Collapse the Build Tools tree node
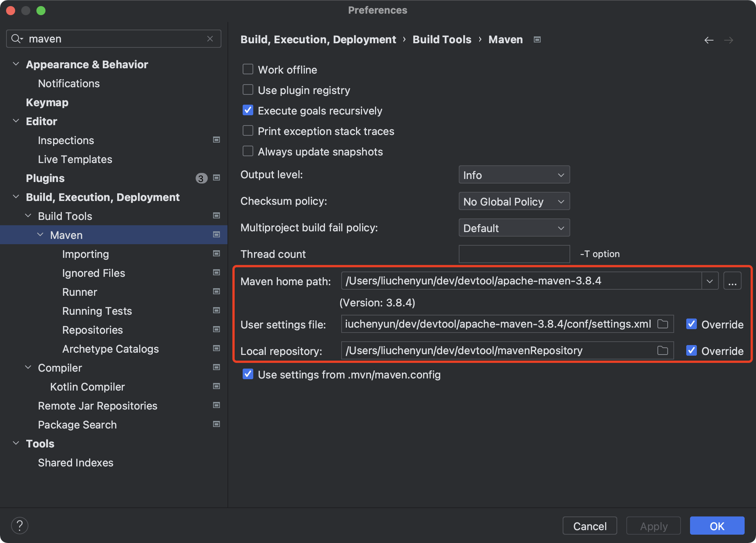 click(28, 216)
